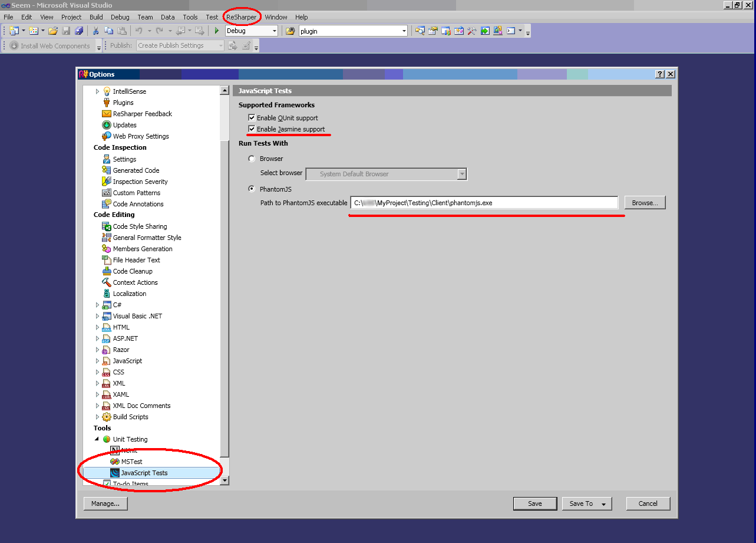This screenshot has height=543, width=756.
Task: Open Web Proxy Settings page
Action: coord(141,136)
